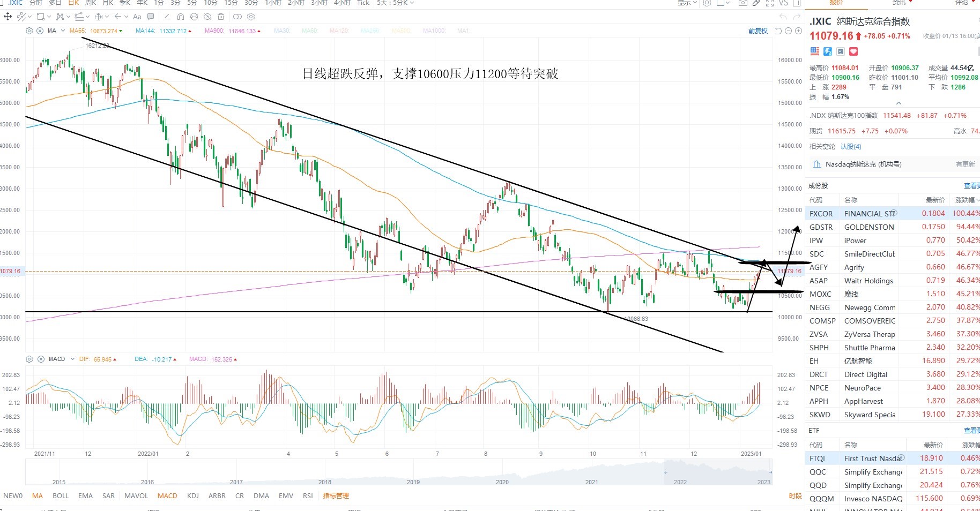Open the 显示 display dropdown
The height and width of the screenshot is (511, 980).
687,3
